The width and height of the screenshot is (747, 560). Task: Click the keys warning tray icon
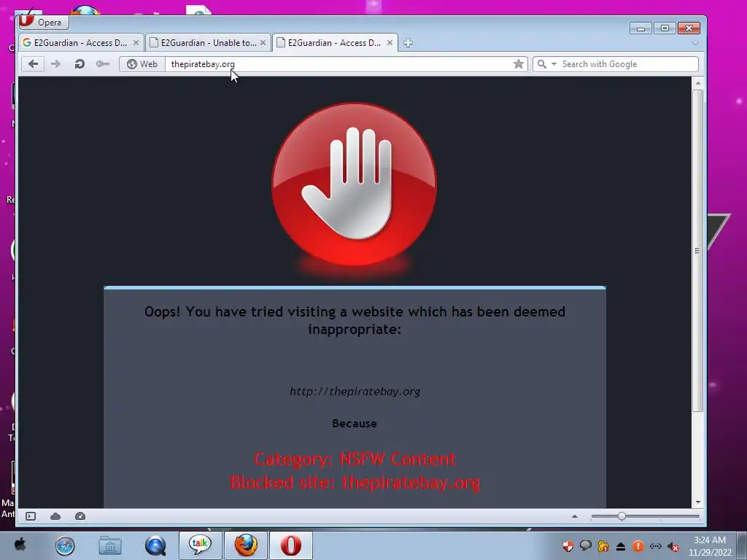603,546
